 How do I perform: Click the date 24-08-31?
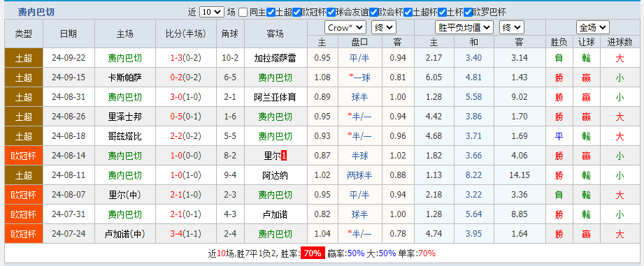(69, 97)
